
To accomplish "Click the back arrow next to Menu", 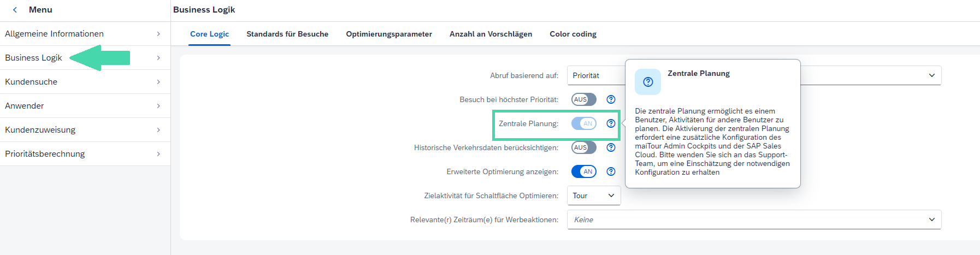I will click(15, 10).
